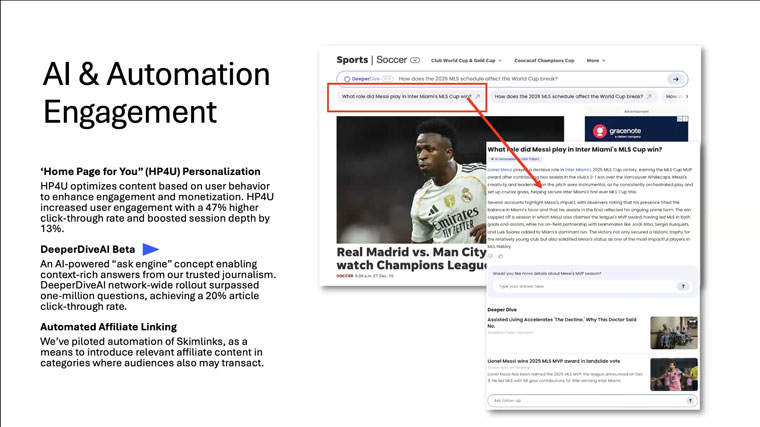Click the thumbs up feedback icon
This screenshot has height=427, width=760.
501,256
